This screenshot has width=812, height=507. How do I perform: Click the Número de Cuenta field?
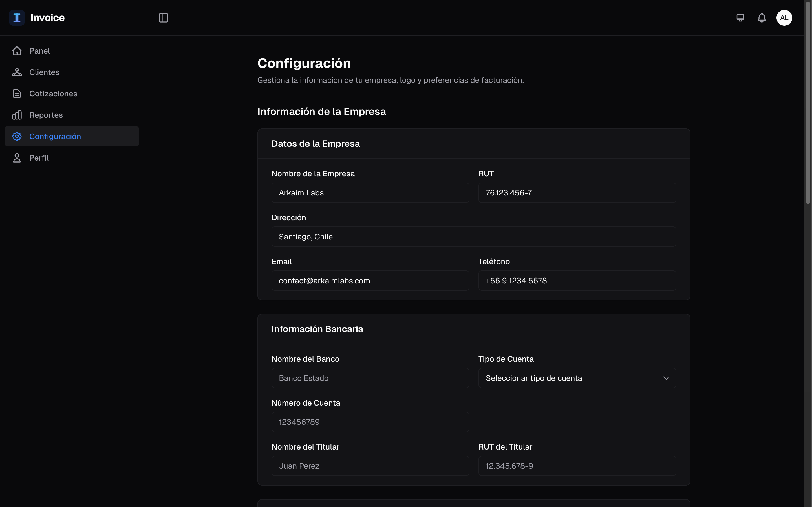pos(370,422)
